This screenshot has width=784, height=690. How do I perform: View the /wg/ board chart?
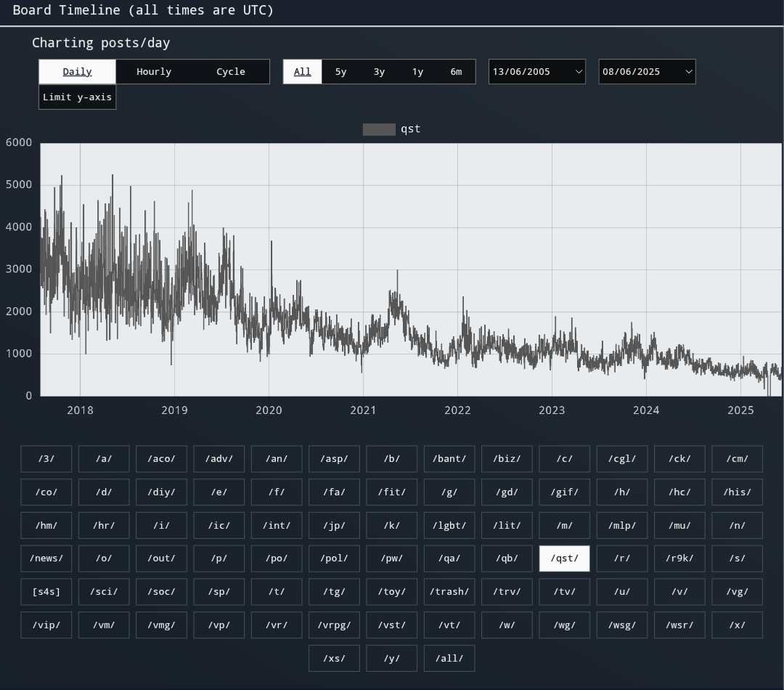(x=565, y=625)
